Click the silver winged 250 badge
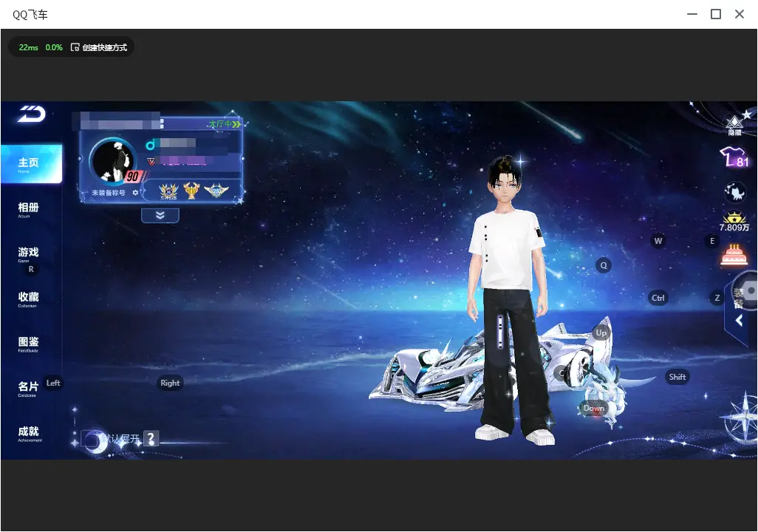The image size is (758, 532). [x=216, y=191]
